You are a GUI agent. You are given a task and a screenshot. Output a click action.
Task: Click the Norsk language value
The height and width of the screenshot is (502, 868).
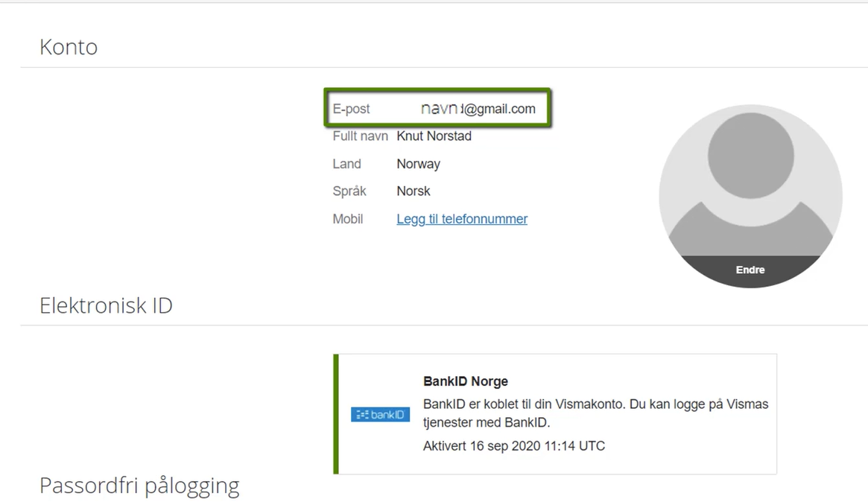click(413, 191)
